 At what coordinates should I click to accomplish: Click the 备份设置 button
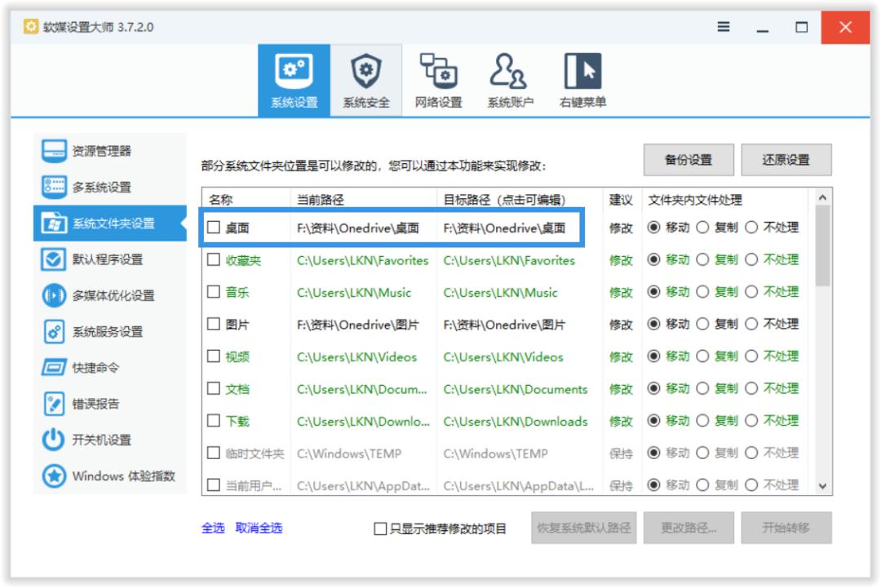point(689,158)
